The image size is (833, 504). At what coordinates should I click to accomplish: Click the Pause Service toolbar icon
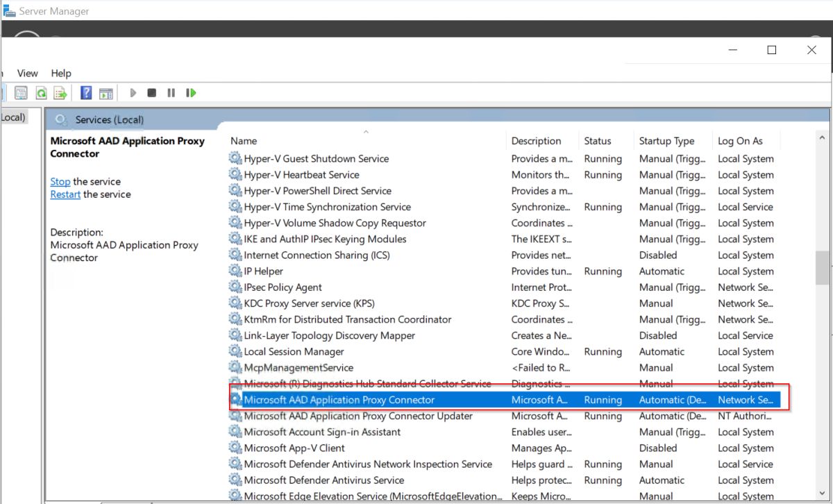pyautogui.click(x=171, y=92)
